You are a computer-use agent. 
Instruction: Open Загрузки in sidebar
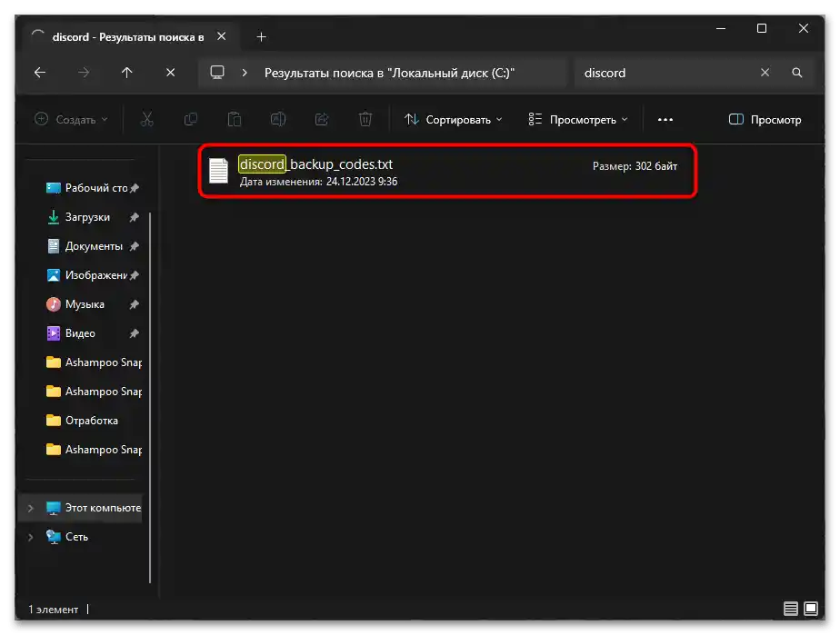79,217
